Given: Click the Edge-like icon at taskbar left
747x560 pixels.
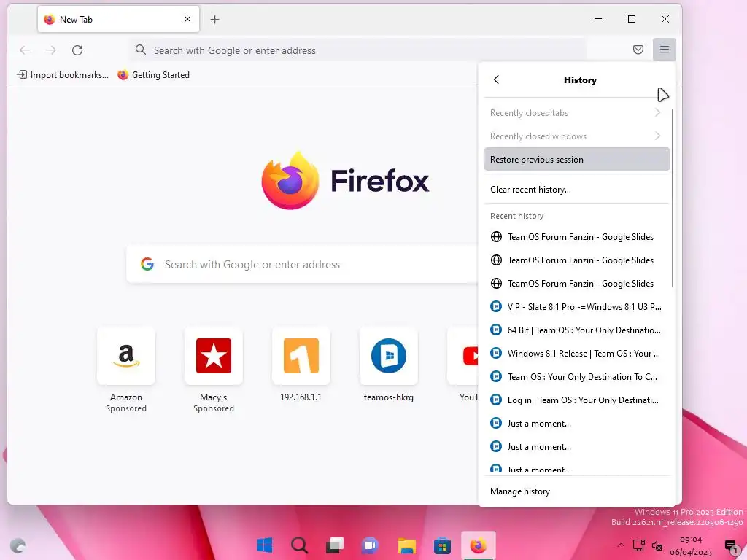Looking at the screenshot, I should [18, 545].
